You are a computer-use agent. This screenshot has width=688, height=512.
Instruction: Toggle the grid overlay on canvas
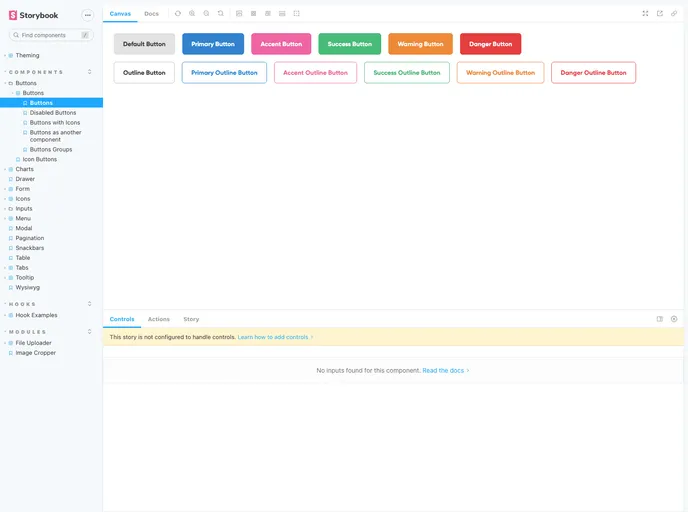pos(254,14)
